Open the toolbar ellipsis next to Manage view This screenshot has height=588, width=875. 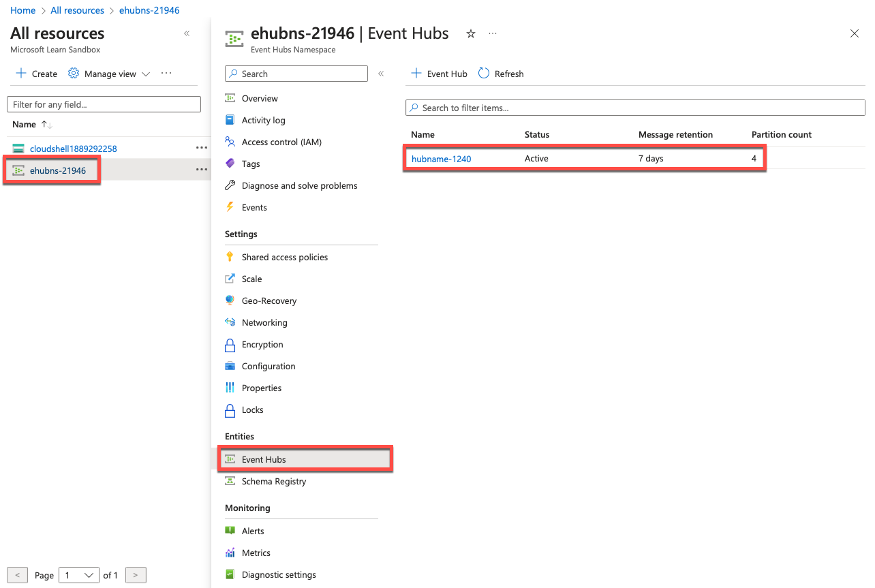click(166, 73)
